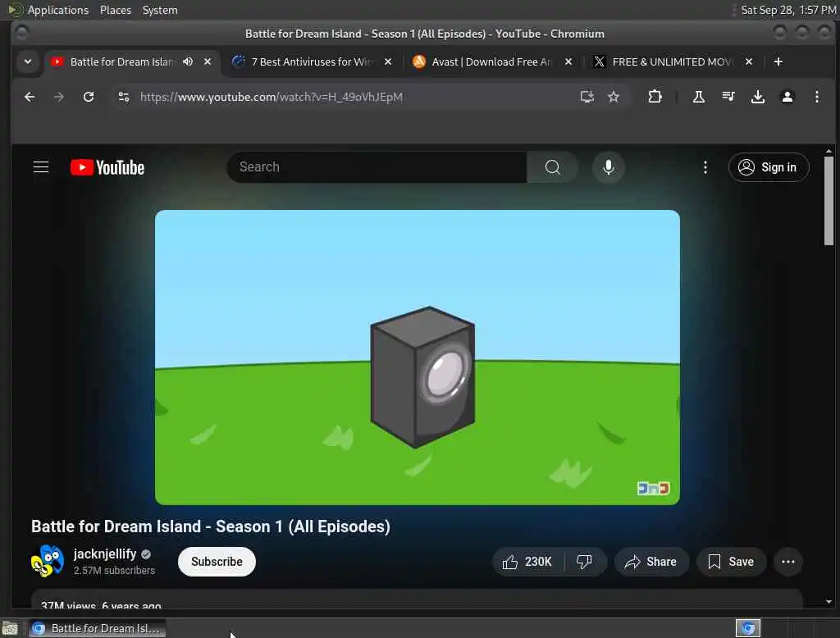Open jacknjellify channel name link
The width and height of the screenshot is (840, 638).
click(105, 554)
